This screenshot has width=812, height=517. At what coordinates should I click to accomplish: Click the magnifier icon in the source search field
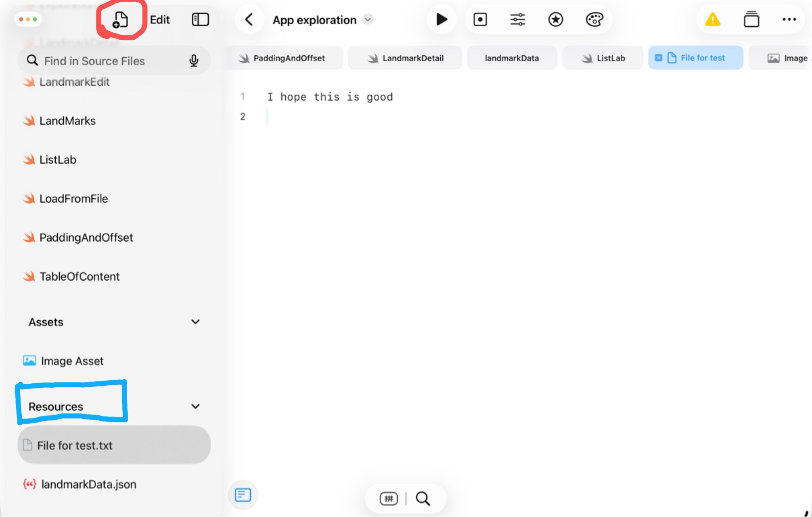tap(32, 61)
